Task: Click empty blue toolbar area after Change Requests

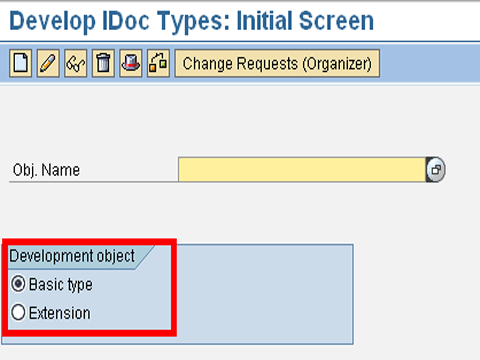Action: (x=429, y=63)
